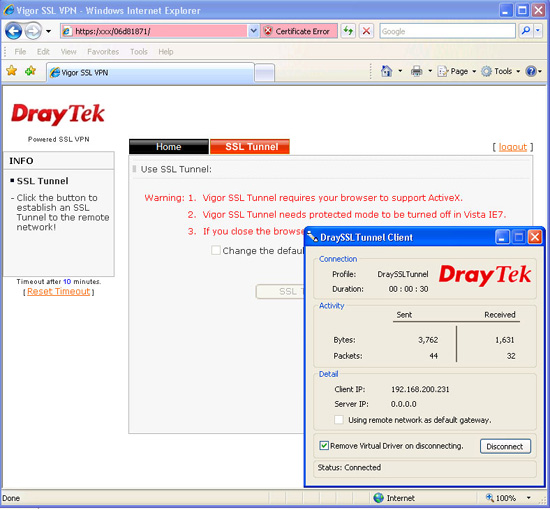Click the Home toolbar icon
Image resolution: width=550 pixels, height=510 pixels.
pyautogui.click(x=386, y=71)
